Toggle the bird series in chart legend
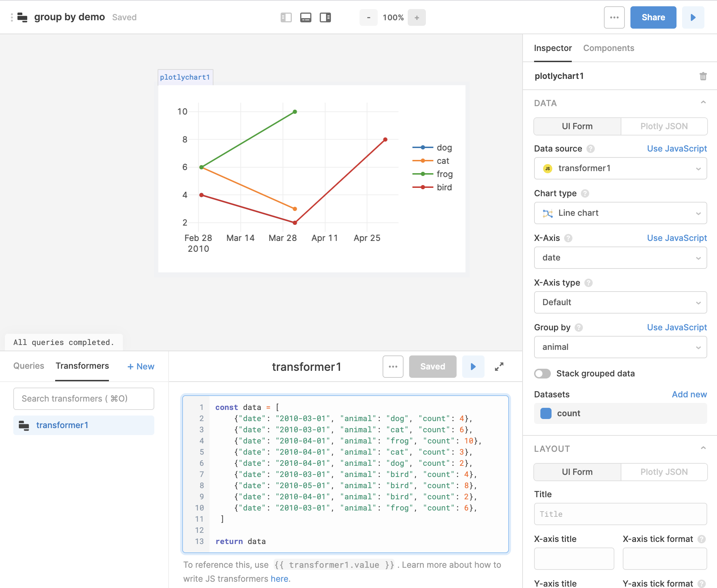717x588 pixels. tap(433, 188)
